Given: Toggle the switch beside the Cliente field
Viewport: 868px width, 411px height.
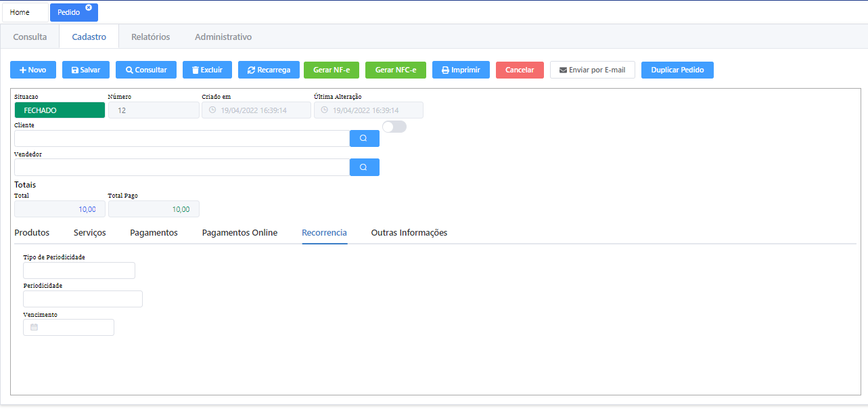Looking at the screenshot, I should (394, 127).
